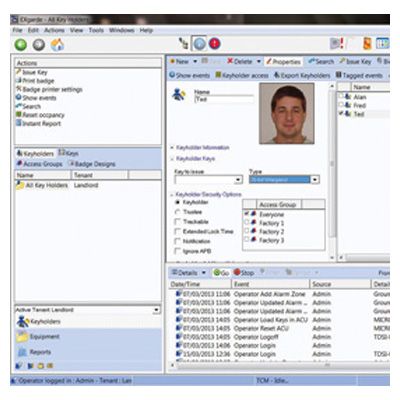Viewport: 400px width, 400px height.
Task: Open the View menu
Action: pos(76,30)
